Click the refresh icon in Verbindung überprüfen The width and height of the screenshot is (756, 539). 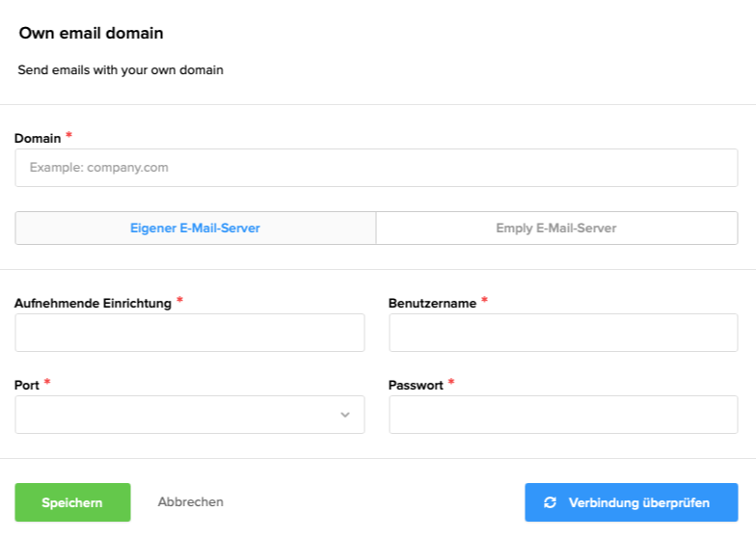click(551, 502)
